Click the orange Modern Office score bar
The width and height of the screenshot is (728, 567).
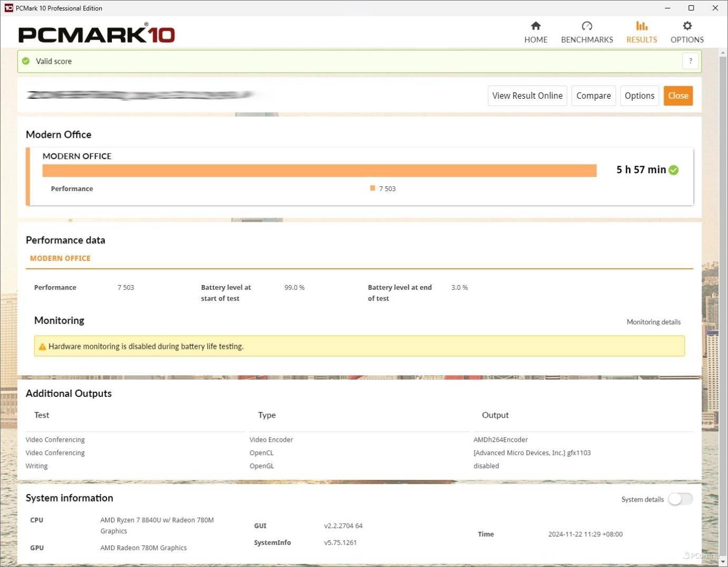[319, 171]
